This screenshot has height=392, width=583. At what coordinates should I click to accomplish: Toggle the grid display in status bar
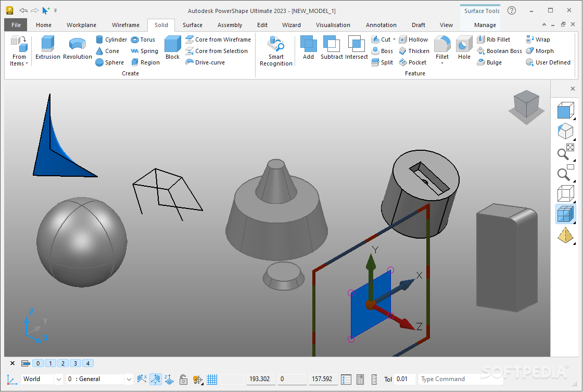coord(212,379)
